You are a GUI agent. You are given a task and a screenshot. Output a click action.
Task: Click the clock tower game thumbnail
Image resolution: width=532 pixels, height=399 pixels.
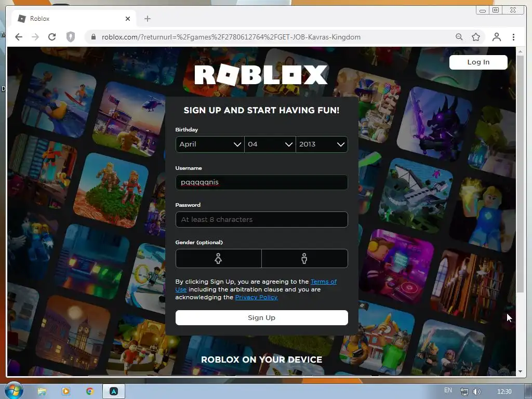point(73,332)
